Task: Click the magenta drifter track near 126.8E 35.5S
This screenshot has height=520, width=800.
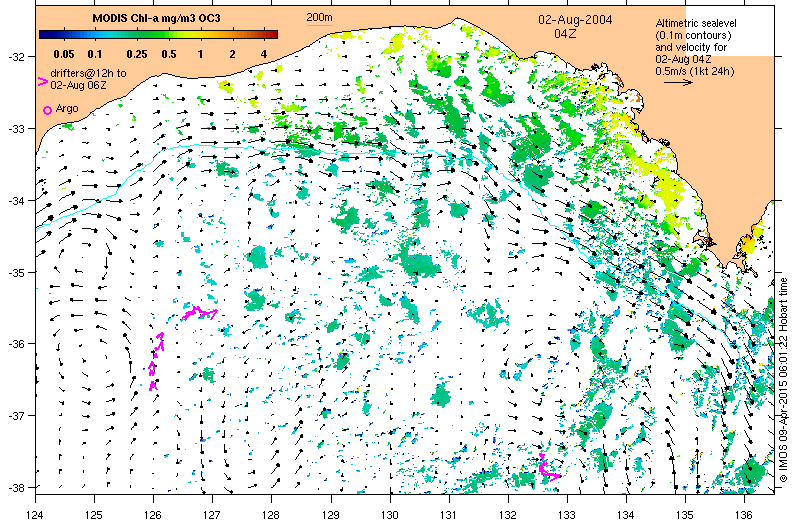Action: coord(199,312)
